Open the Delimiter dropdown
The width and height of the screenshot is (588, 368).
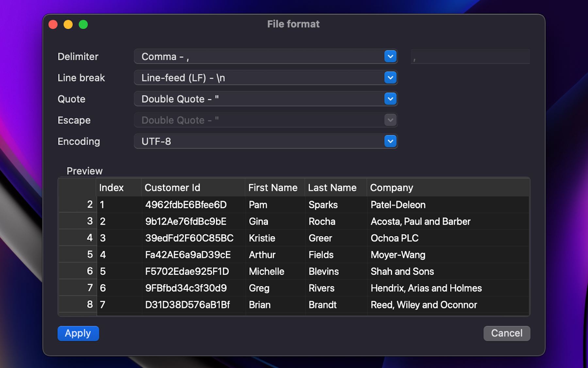tap(265, 57)
